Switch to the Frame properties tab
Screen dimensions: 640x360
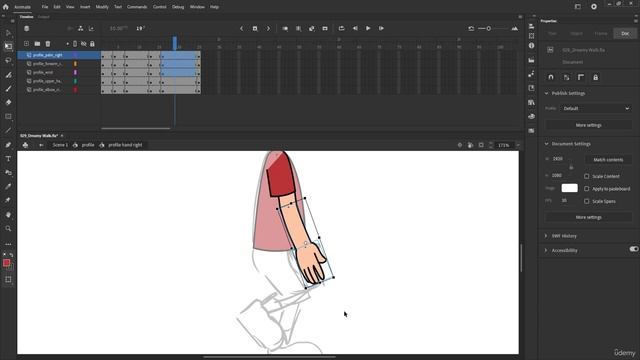601,33
